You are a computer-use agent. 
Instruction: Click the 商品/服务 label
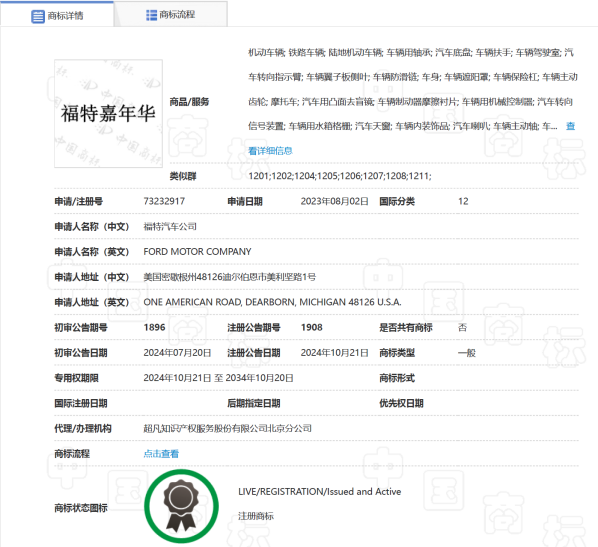(x=190, y=102)
